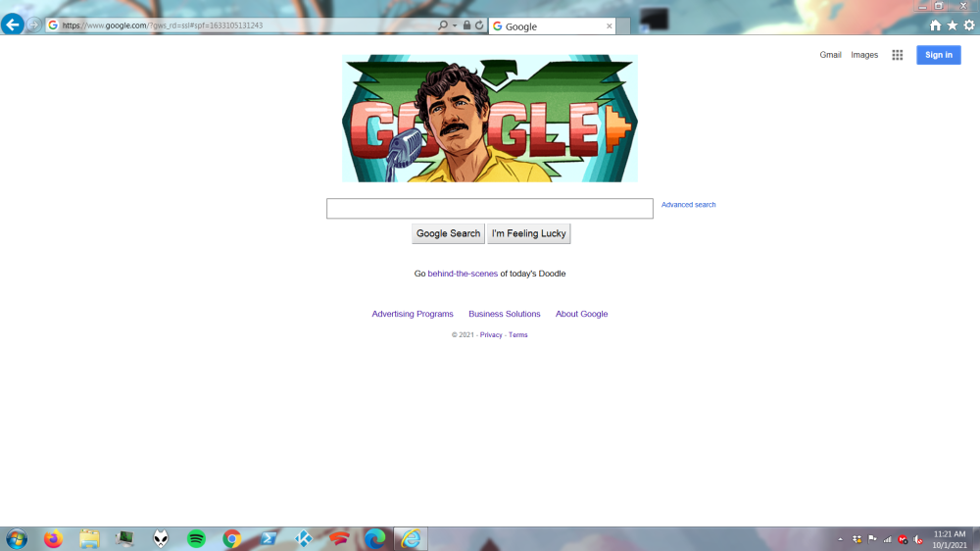Image resolution: width=980 pixels, height=551 pixels.
Task: Focus the Google search text box
Action: 489,209
